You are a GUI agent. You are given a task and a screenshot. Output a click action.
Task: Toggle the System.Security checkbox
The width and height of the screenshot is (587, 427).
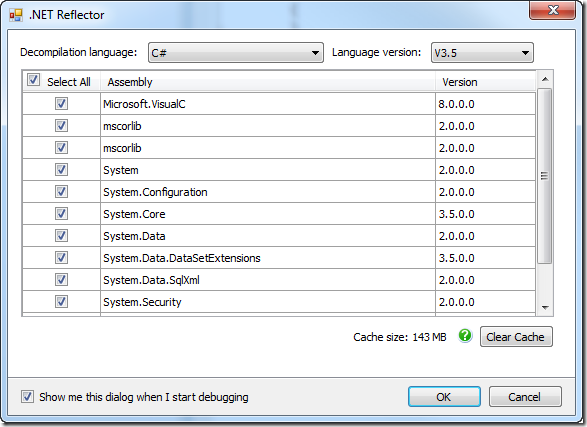pos(61,301)
